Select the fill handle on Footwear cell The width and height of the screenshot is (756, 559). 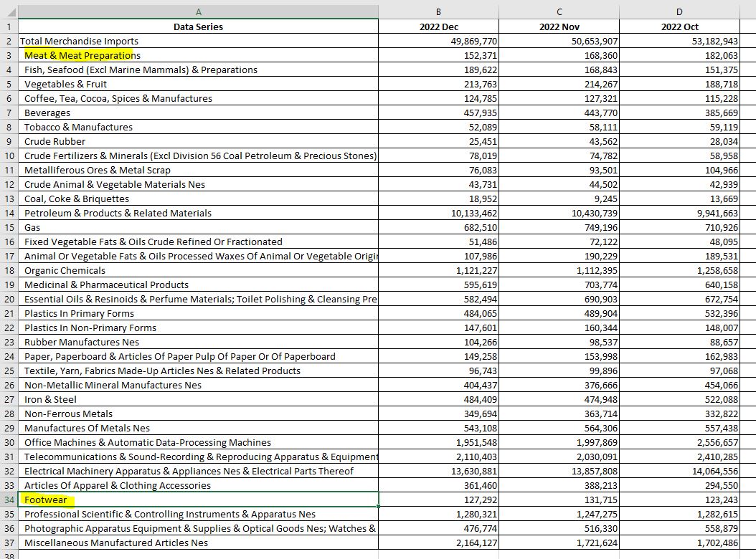(x=378, y=507)
